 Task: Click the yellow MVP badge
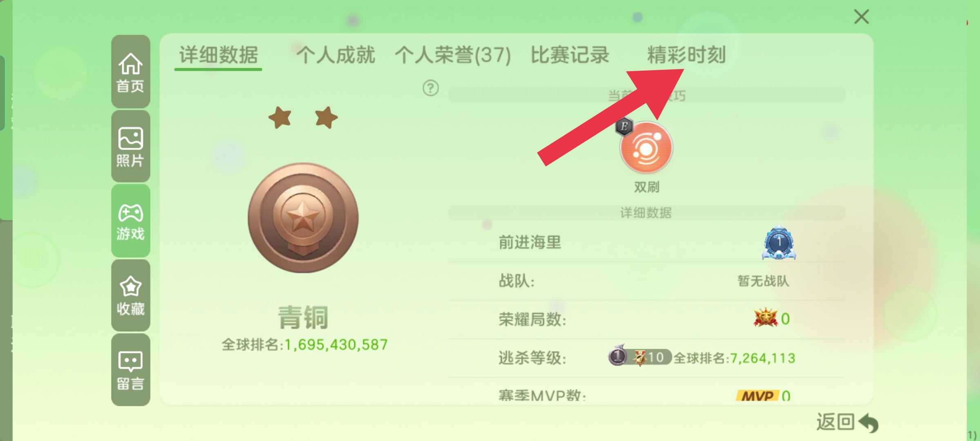(x=757, y=395)
